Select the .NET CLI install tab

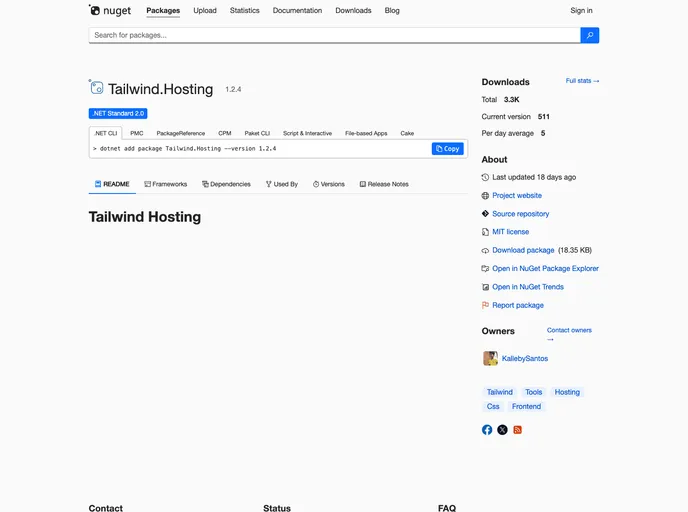[x=105, y=133]
